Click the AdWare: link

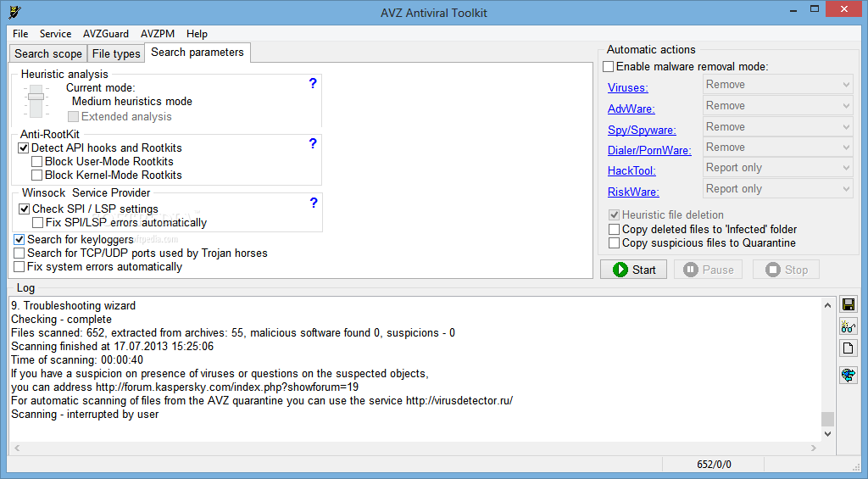(631, 109)
